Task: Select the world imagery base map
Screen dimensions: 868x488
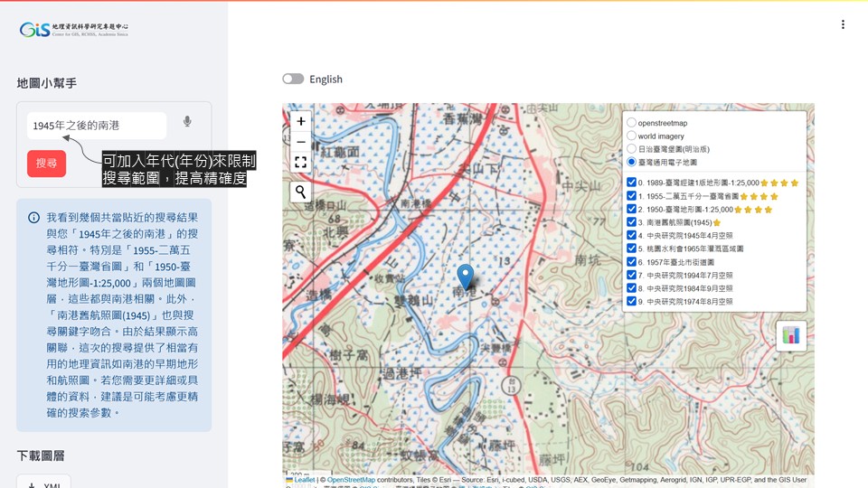Action: [632, 136]
